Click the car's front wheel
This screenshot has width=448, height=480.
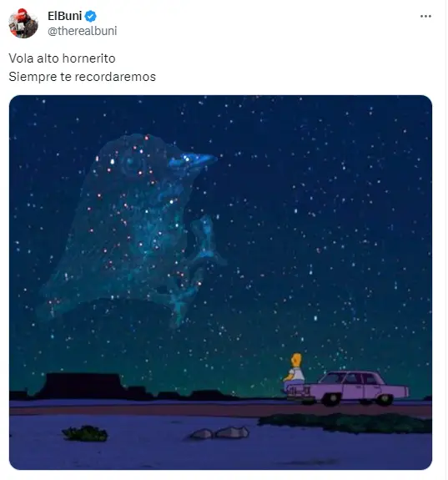333,399
